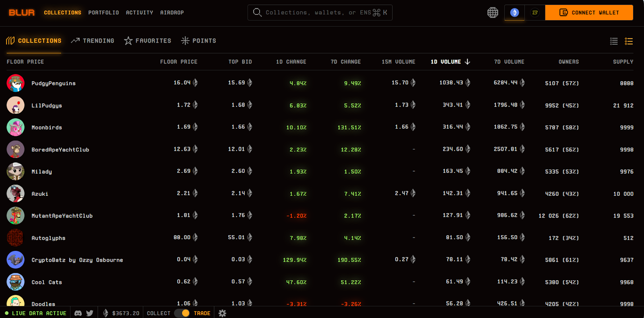
Task: Click the Cool Cats avatar
Action: (x=16, y=282)
